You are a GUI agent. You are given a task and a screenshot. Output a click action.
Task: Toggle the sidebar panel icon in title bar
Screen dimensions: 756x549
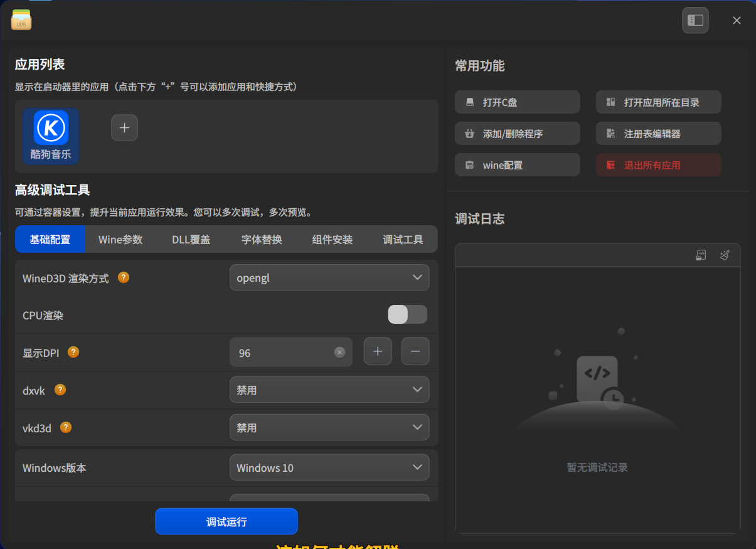695,20
